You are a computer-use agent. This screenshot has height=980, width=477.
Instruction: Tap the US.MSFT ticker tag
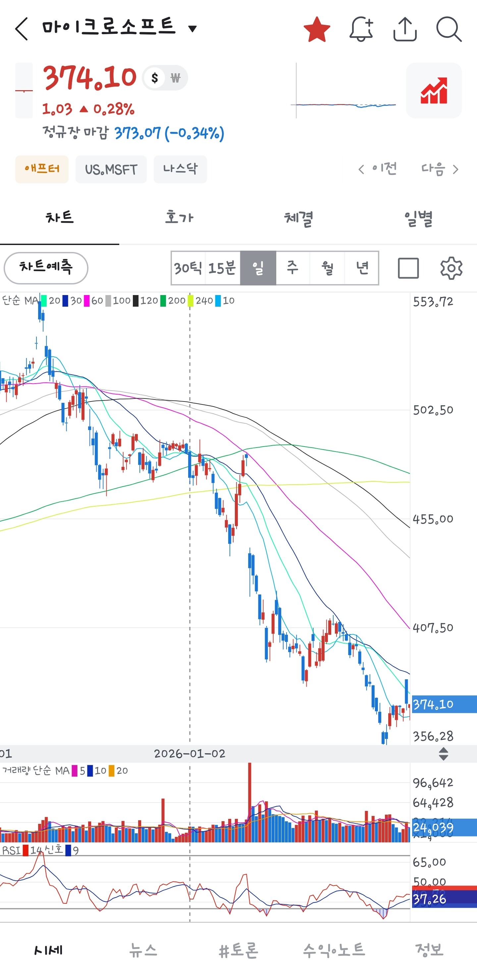[x=111, y=169]
